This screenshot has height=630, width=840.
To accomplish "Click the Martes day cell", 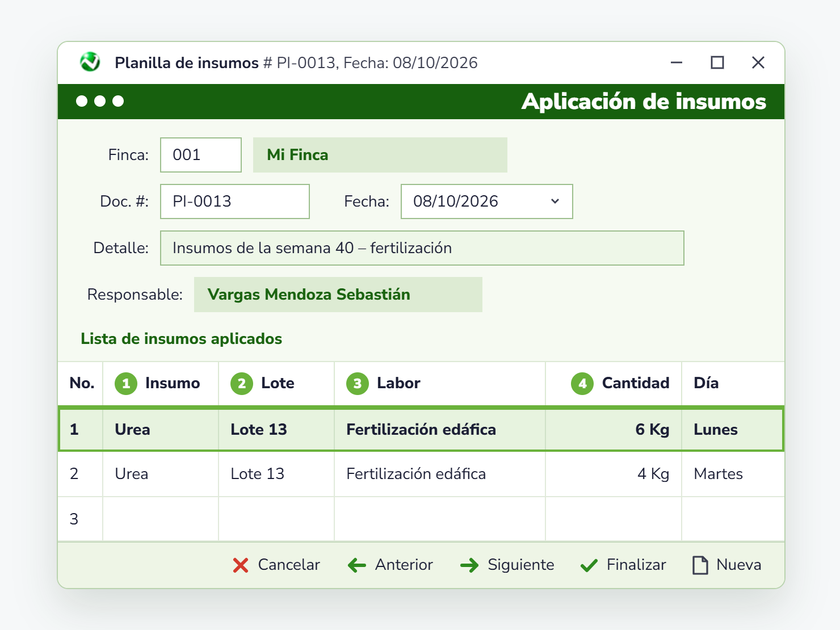I will click(733, 474).
